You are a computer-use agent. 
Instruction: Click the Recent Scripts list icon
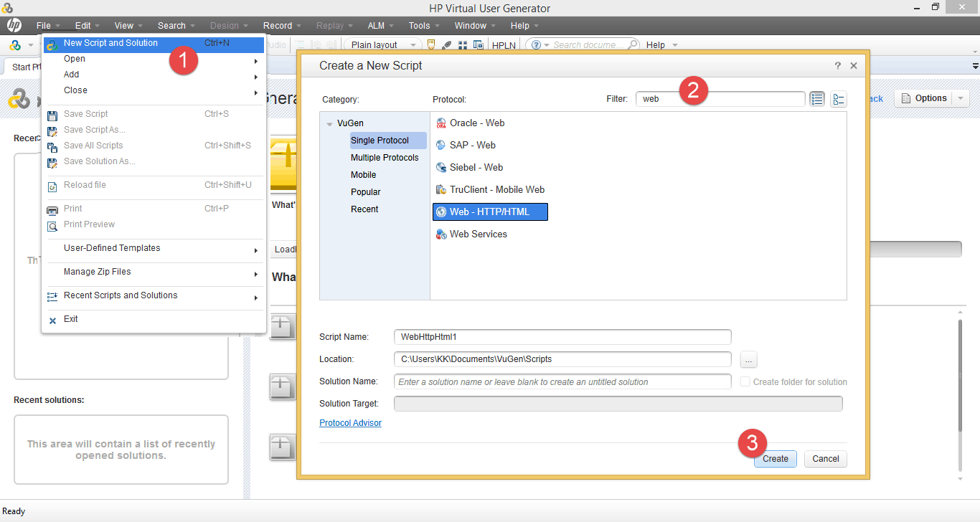pyautogui.click(x=52, y=296)
